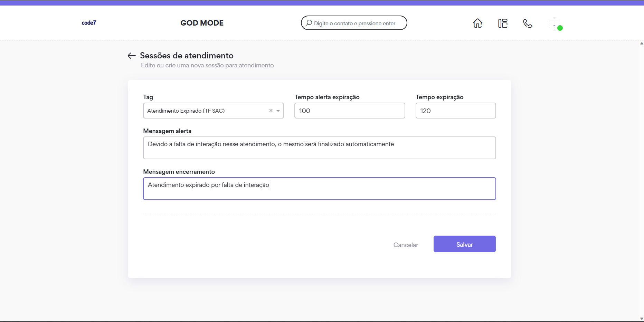Open the layout panel icon in header
644x322 pixels.
coord(503,23)
